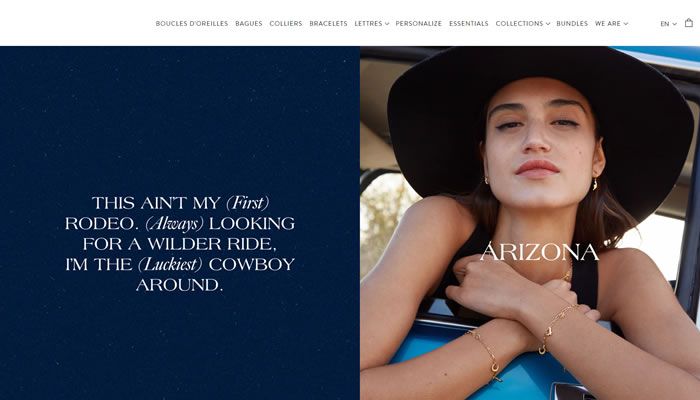Go to BOUCLES D'OREILLES category

(192, 24)
